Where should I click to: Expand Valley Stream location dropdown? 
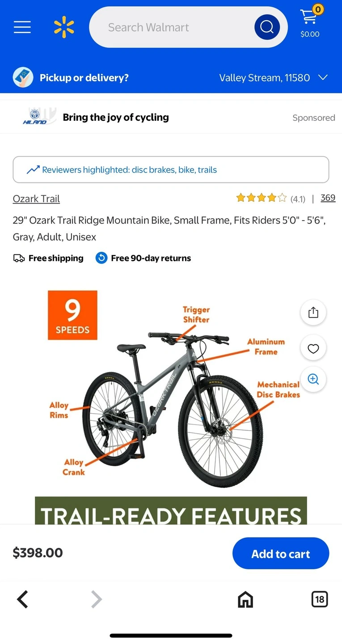[273, 78]
